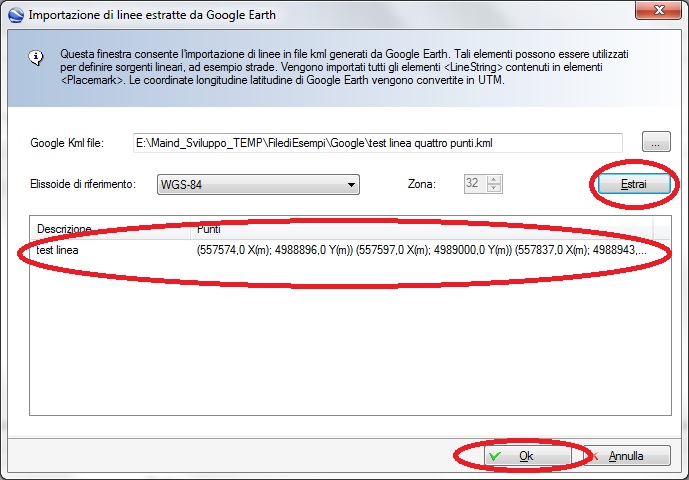This screenshot has width=689, height=480.
Task: Select the 'test linea' row
Action: [58, 250]
